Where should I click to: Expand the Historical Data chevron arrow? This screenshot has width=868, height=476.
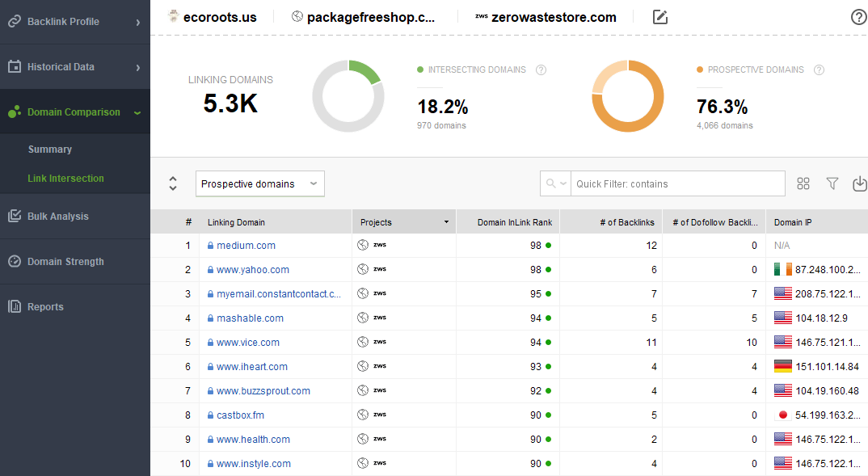(138, 68)
